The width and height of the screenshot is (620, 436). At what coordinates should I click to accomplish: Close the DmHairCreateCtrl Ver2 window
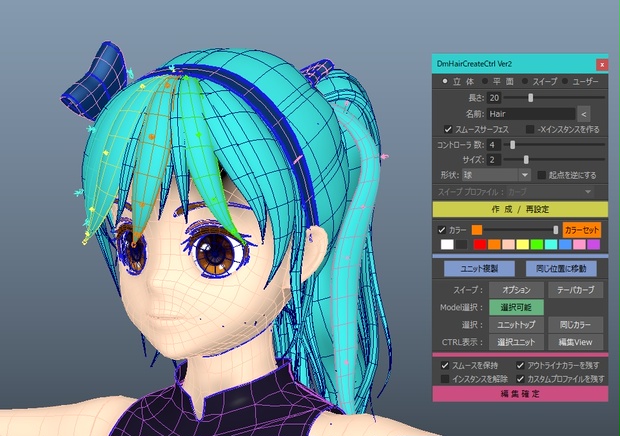click(602, 64)
